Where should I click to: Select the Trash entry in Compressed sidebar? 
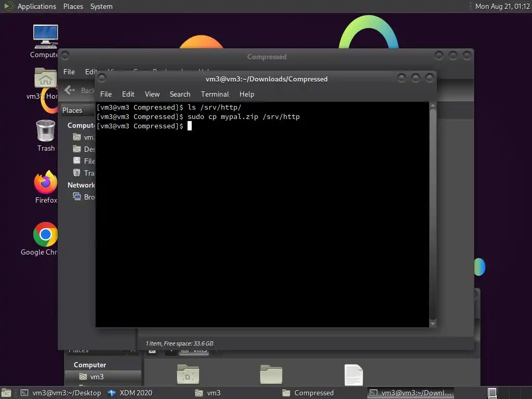click(x=84, y=173)
